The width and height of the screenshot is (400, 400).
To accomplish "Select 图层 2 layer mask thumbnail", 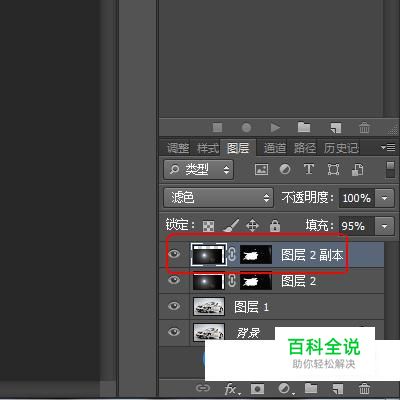I will pos(256,281).
